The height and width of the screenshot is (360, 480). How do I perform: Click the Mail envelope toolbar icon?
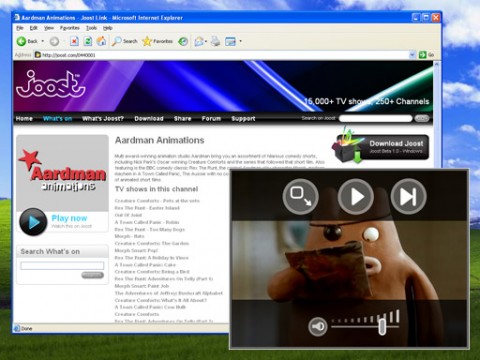point(199,41)
